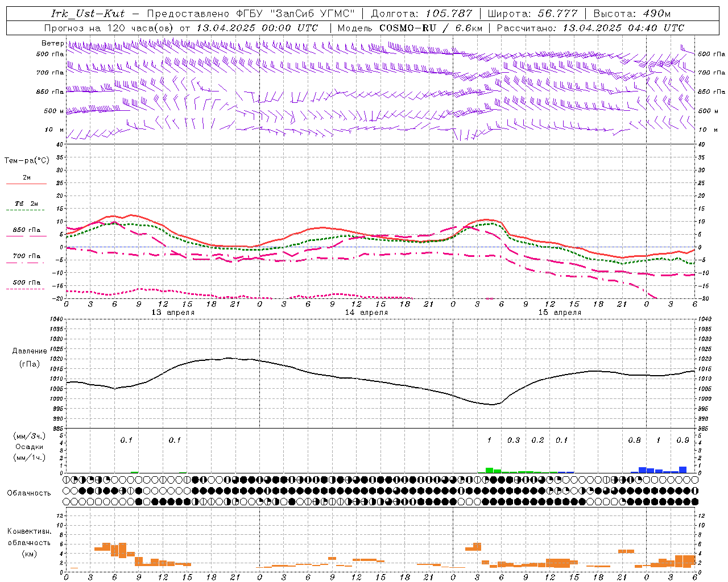The image size is (728, 582).
Task: Click the left 995 pressure axis value
Action: 57,409
